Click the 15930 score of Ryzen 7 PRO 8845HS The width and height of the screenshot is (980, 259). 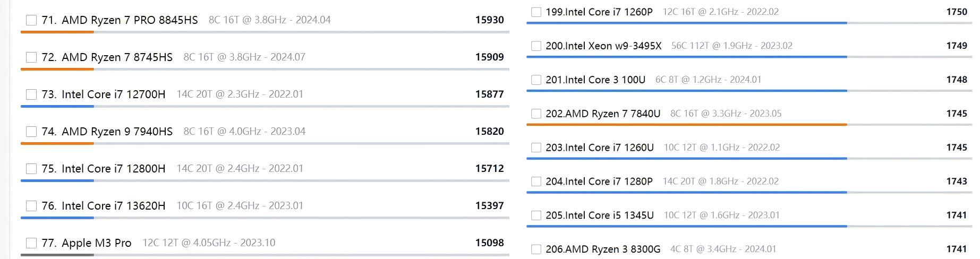pyautogui.click(x=489, y=20)
